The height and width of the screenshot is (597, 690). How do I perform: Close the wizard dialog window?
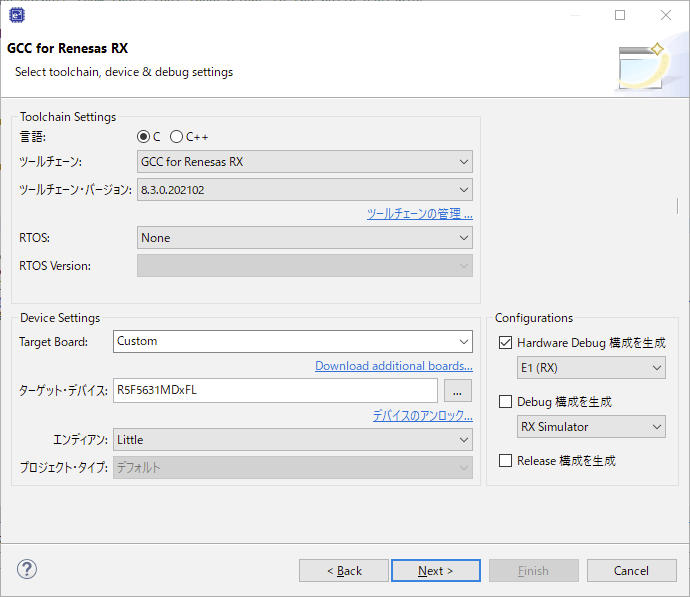pyautogui.click(x=666, y=15)
